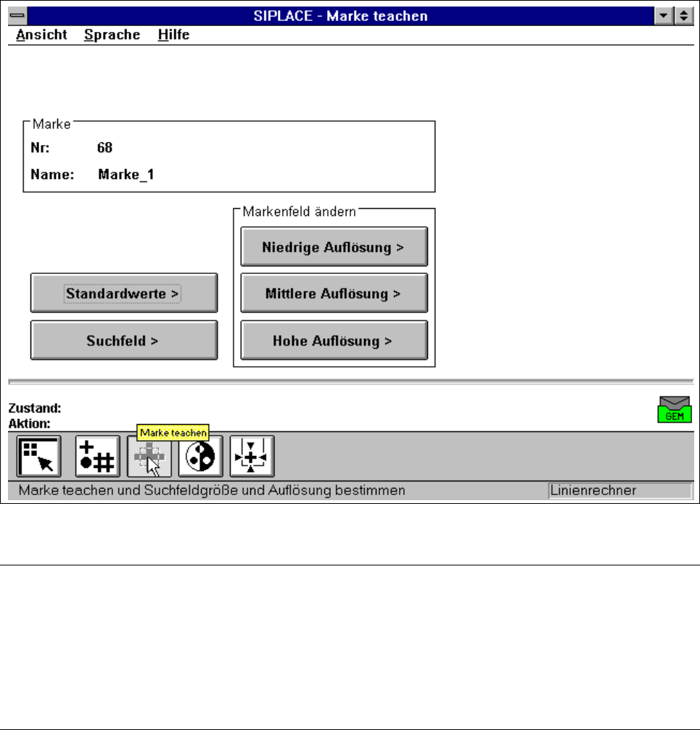Click the restore up-down arrow button
The image size is (700, 730).
(683, 16)
